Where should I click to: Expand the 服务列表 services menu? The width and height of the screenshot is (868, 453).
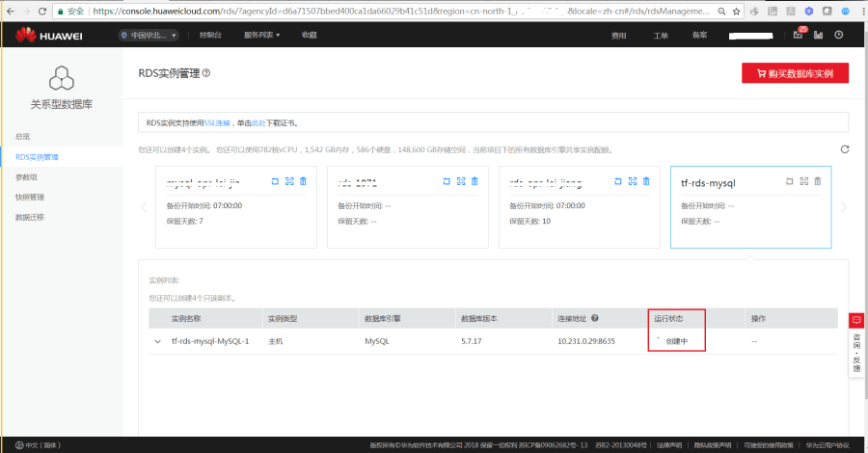pyautogui.click(x=261, y=35)
